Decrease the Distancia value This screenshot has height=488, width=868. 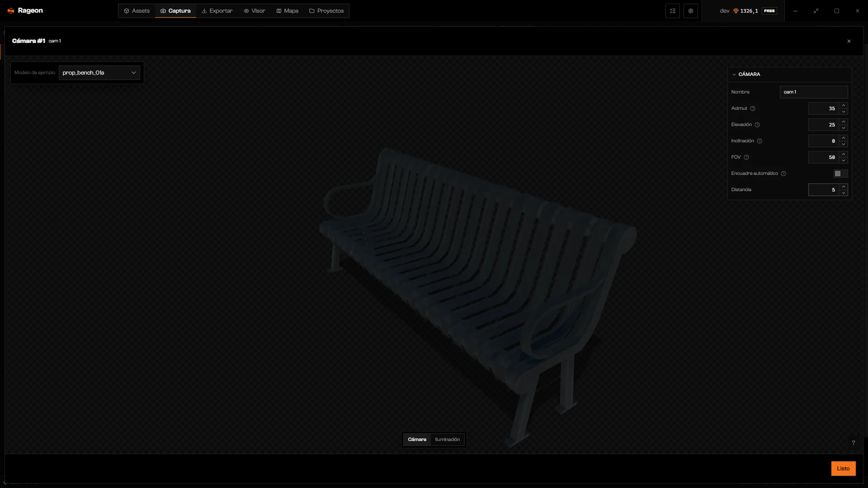point(844,193)
